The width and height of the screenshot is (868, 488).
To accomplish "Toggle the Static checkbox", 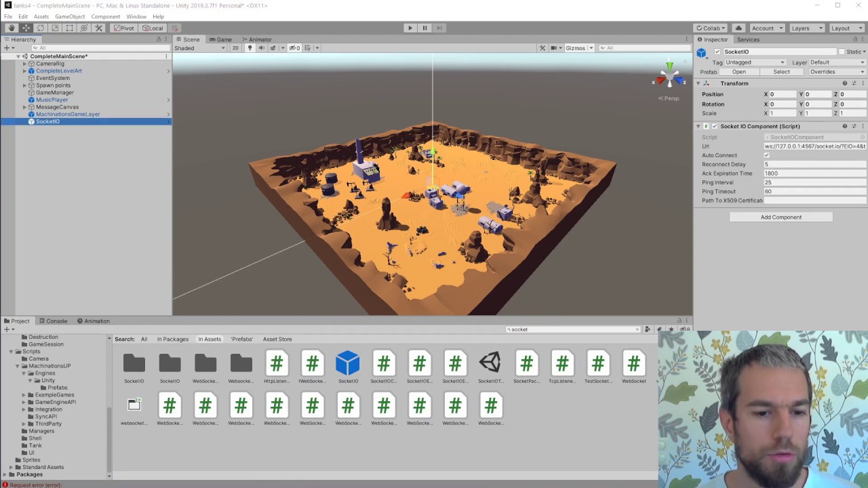I will [842, 52].
